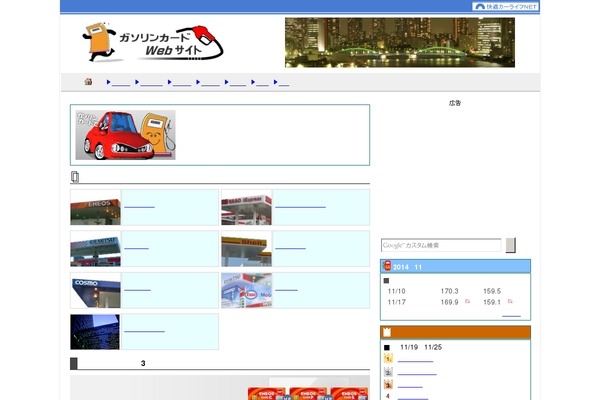Open the Esso Mobil combined station thumbnail
This screenshot has height=400, width=600.
click(x=246, y=291)
